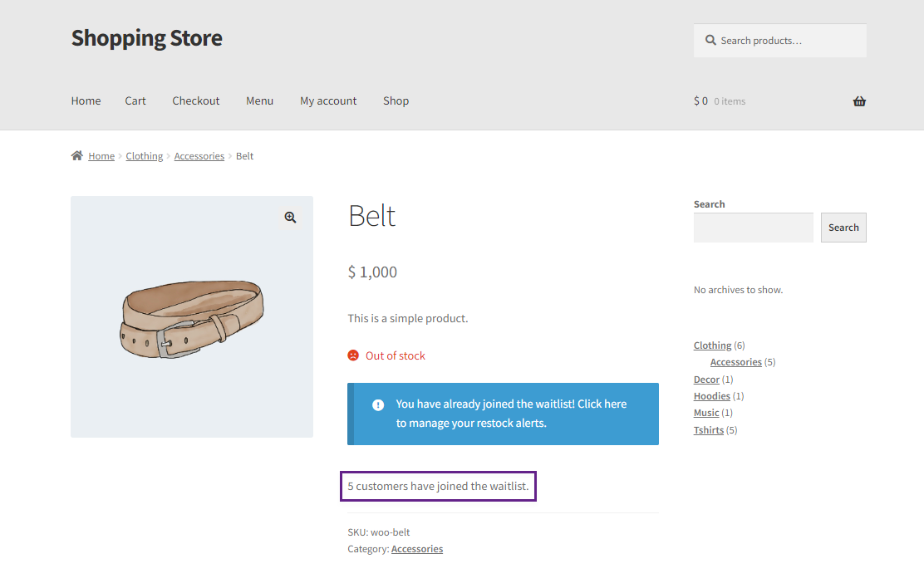Click the home icon in breadcrumb

77,155
